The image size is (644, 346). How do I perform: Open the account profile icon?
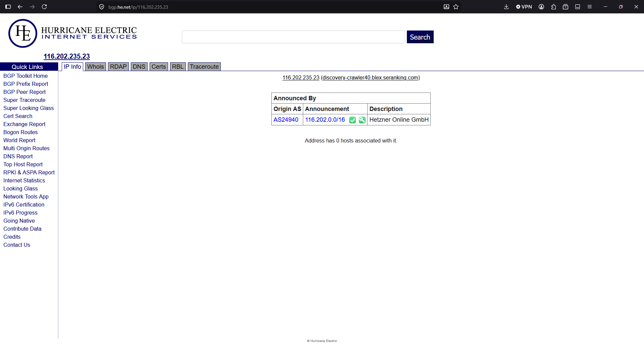[x=541, y=7]
